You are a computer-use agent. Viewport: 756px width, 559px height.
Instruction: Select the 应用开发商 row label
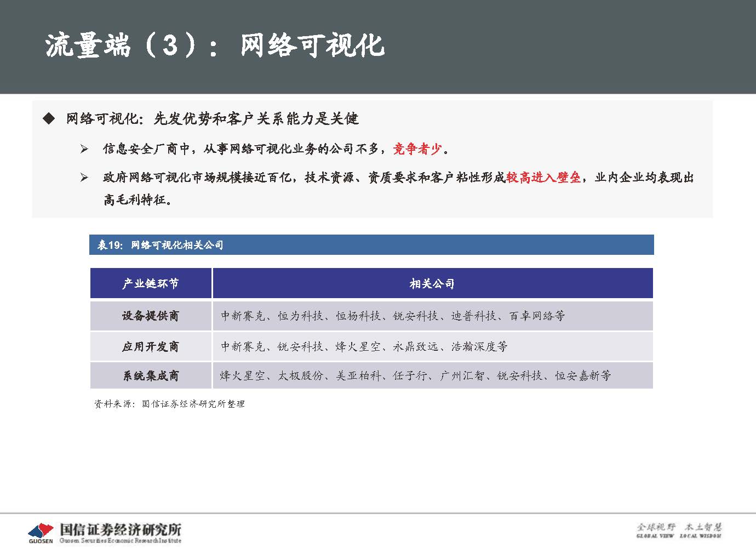click(150, 346)
